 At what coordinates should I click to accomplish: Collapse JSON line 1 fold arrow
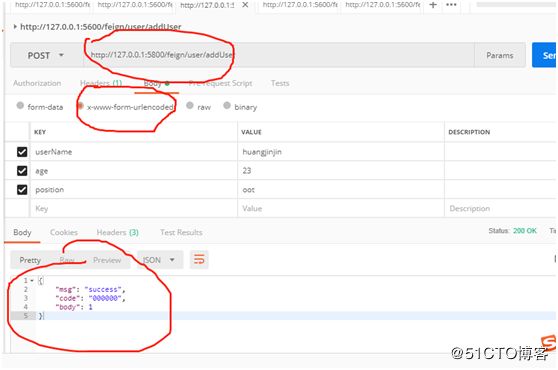pos(32,281)
